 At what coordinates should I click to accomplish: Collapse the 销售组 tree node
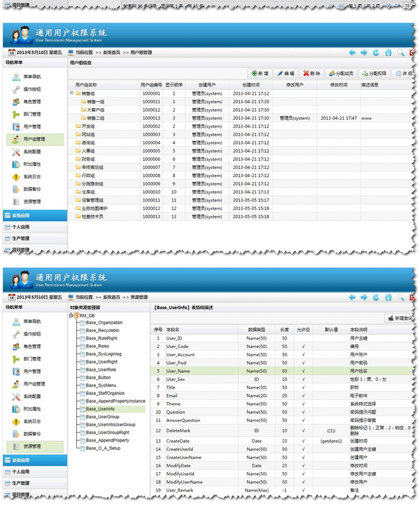[71, 93]
